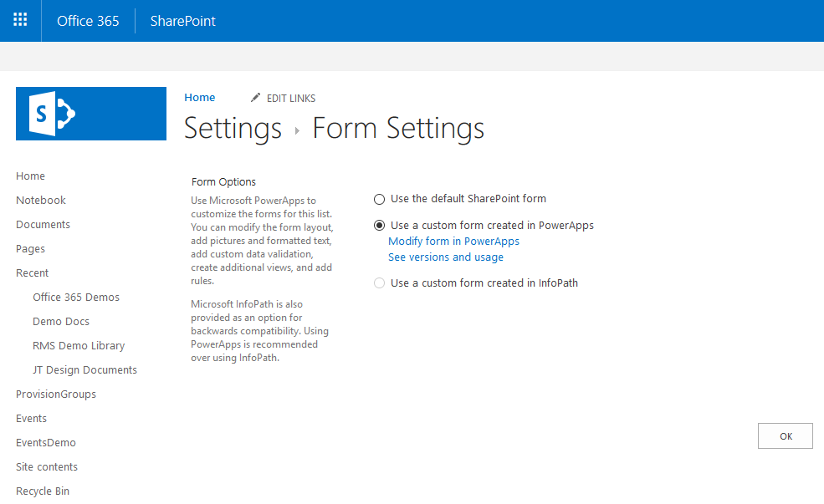Open the Office 365 app launcher grid
824x504 pixels.
coord(20,20)
